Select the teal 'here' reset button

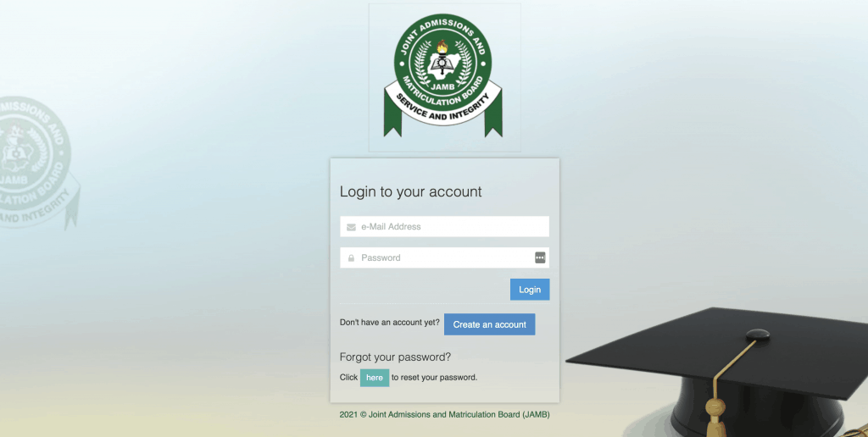coord(375,378)
